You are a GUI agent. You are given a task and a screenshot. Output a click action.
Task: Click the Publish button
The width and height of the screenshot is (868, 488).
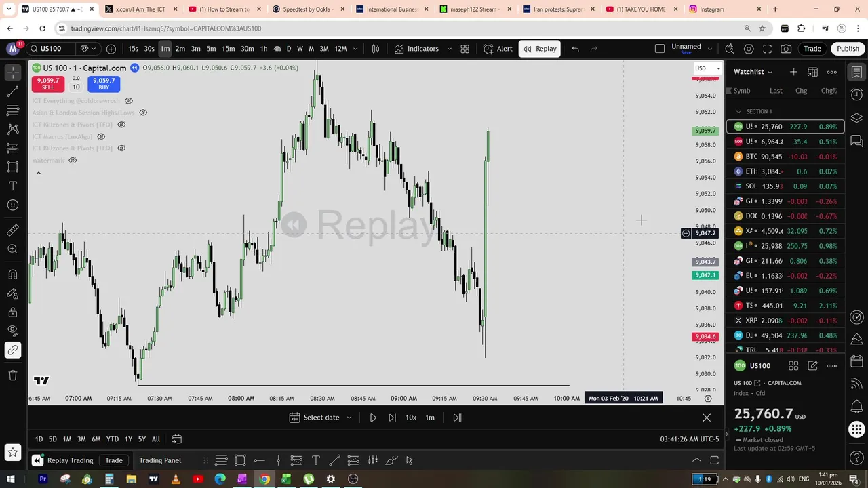click(x=848, y=49)
